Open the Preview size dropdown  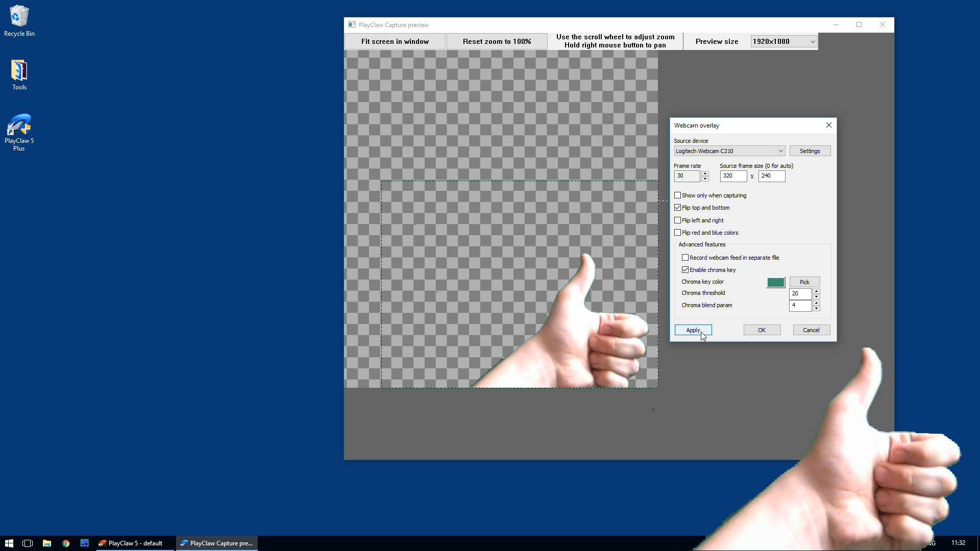(x=783, y=42)
